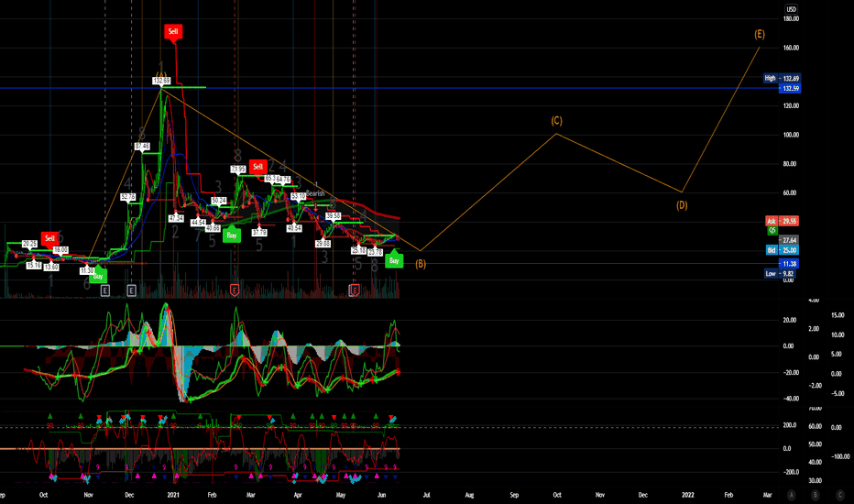Click the Aug label on the time axis
Viewport: 854px width, 504px height.
click(469, 495)
